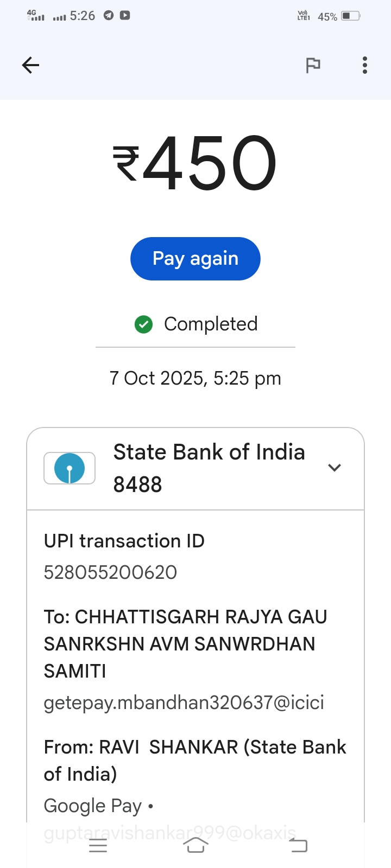
Task: Tap the battery icon in status bar
Action: [x=350, y=16]
